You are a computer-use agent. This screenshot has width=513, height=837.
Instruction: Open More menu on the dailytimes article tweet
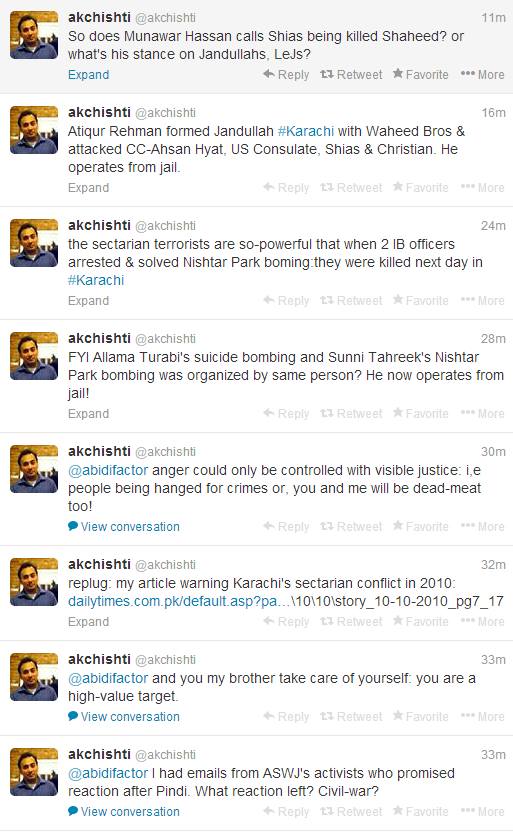483,622
